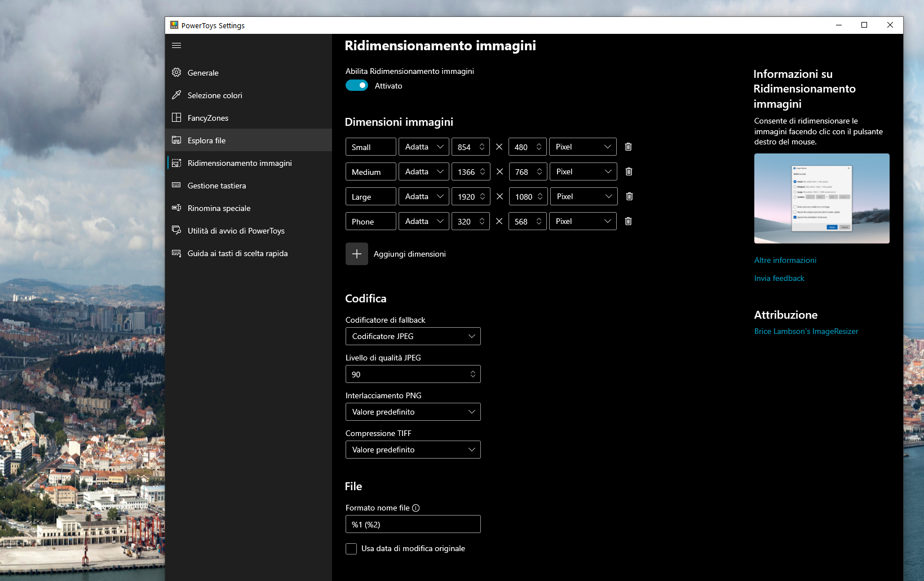Delete the Phone size preset
Viewport: 924px width, 581px height.
tap(628, 221)
